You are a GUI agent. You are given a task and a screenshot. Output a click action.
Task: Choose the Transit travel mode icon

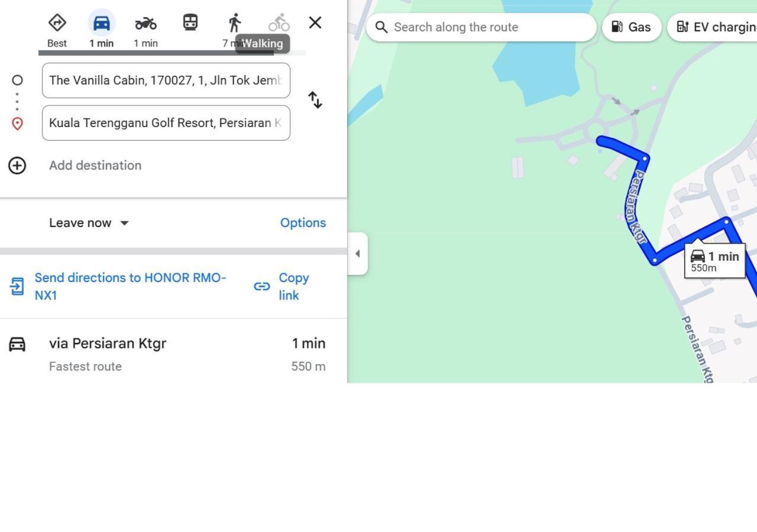190,23
